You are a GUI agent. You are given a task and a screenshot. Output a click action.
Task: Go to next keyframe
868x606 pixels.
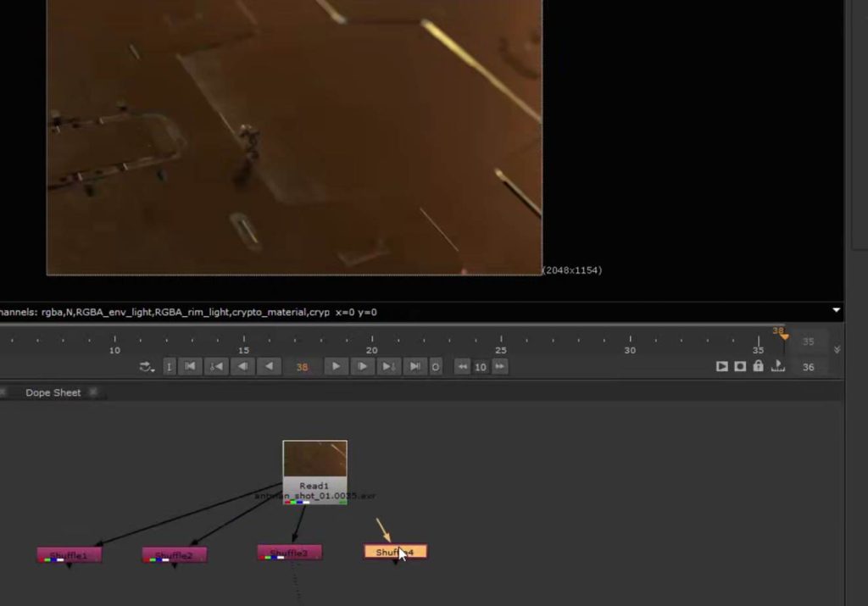pyautogui.click(x=388, y=367)
